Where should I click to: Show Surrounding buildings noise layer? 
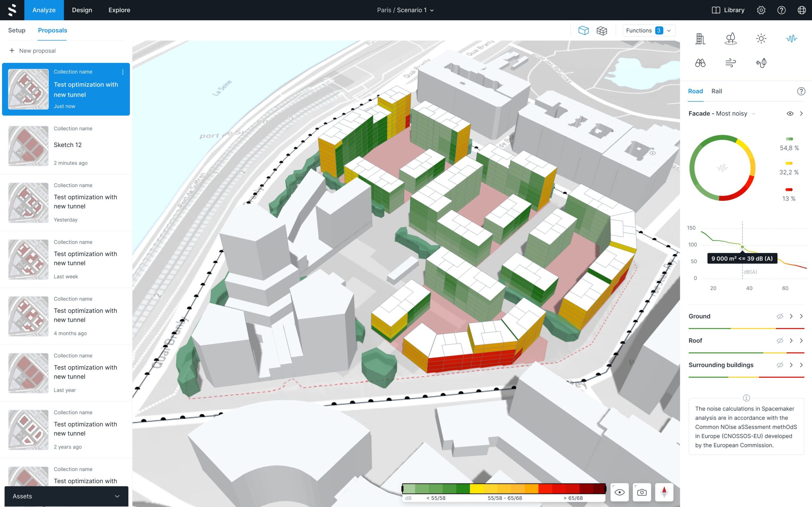[x=780, y=365]
